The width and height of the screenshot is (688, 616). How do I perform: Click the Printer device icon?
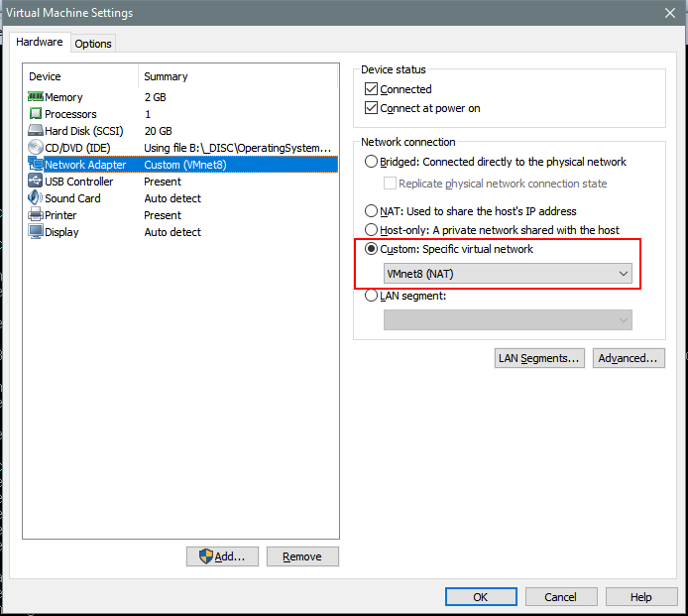click(36, 214)
